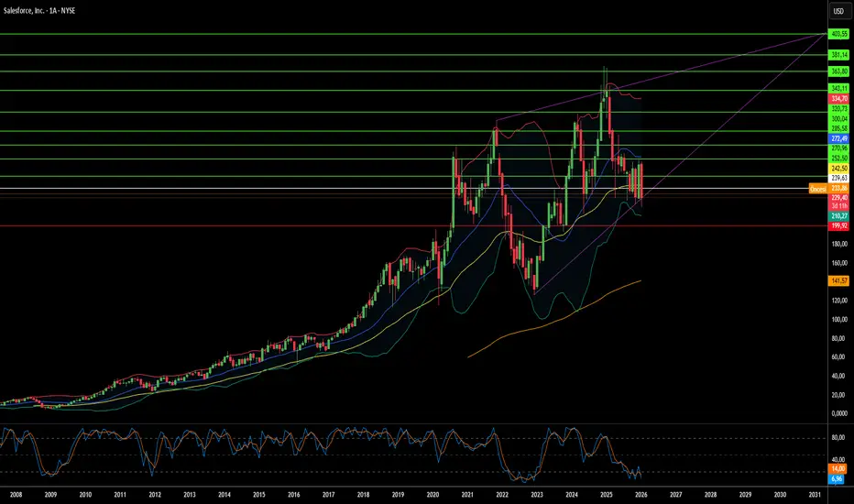Click the orange Öncesi pre-market label
Image resolution: width=854 pixels, height=504 pixels.
point(817,188)
